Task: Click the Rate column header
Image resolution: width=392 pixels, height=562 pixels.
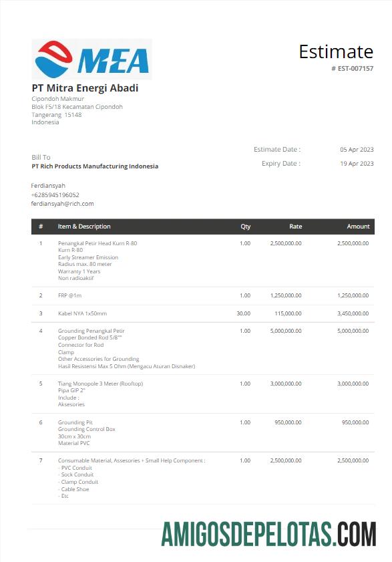Action: (296, 227)
